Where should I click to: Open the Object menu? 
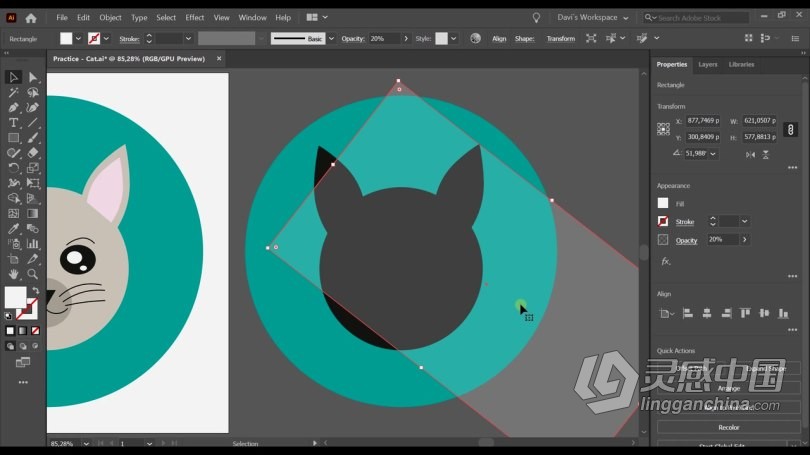pyautogui.click(x=110, y=18)
